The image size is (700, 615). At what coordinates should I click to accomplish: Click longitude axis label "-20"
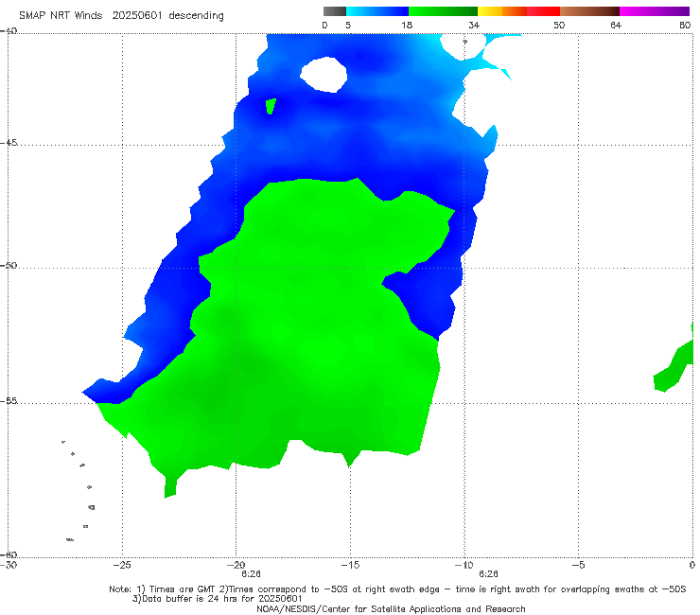click(236, 565)
